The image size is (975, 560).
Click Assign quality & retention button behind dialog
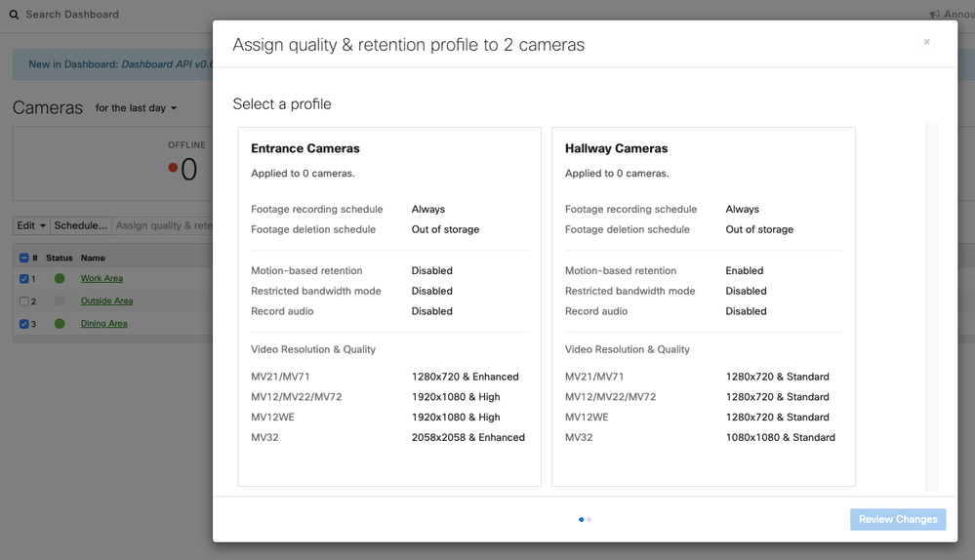coord(163,225)
